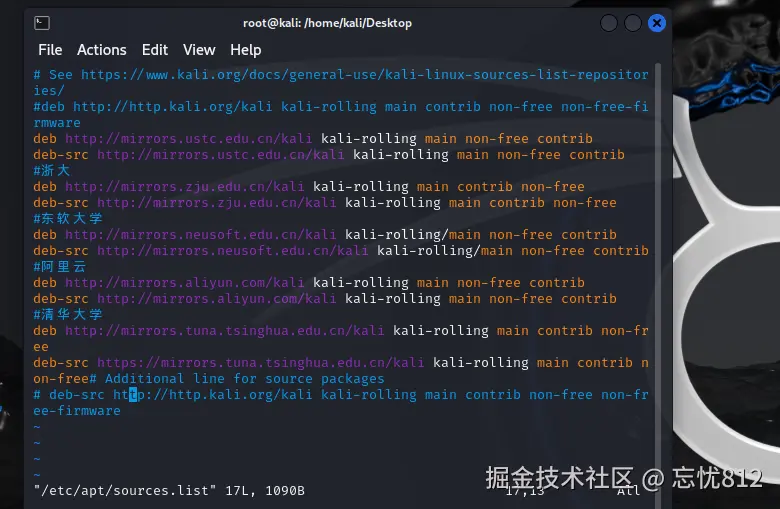
Task: Click the deb mirrors.ustc.edu.cn/kali URL
Action: pyautogui.click(x=189, y=138)
